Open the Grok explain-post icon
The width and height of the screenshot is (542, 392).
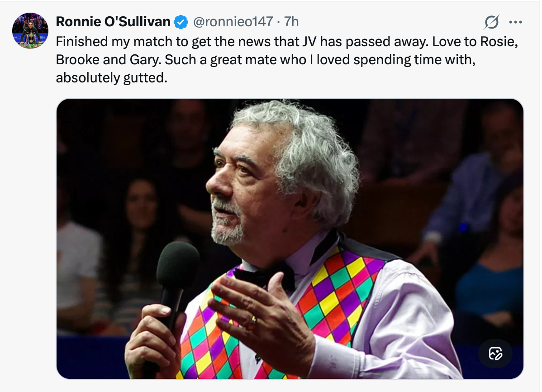(491, 22)
